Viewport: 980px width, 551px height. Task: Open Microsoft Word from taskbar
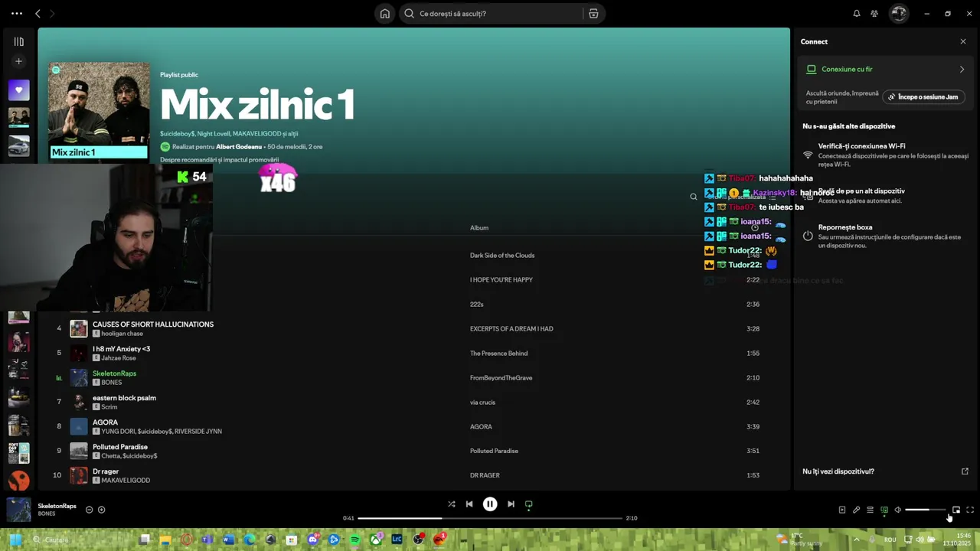click(228, 540)
